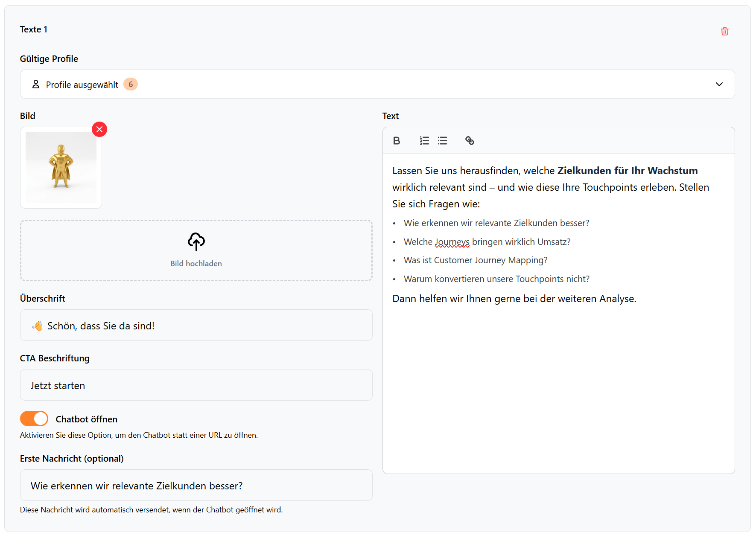The width and height of the screenshot is (756, 538).
Task: Click the Erste Nachricht (optional) label
Action: [x=72, y=459]
